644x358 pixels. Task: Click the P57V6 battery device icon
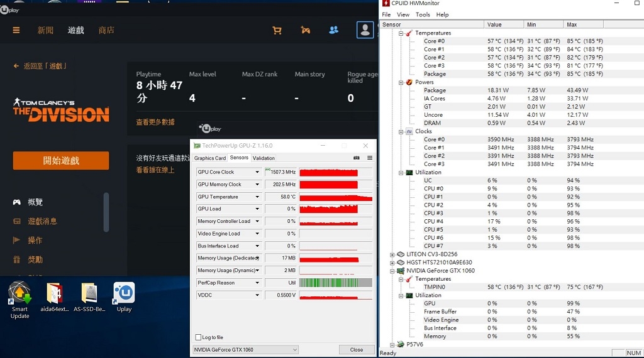401,344
